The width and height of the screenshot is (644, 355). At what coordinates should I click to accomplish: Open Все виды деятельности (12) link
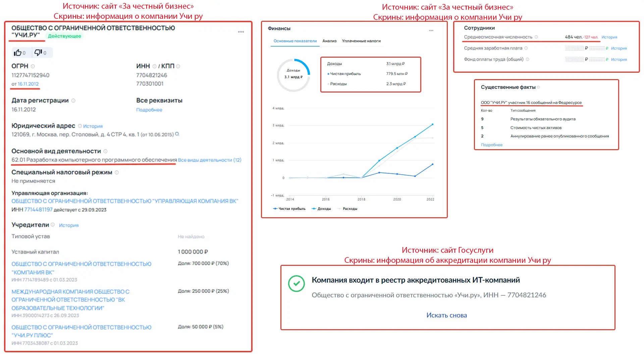tap(210, 160)
